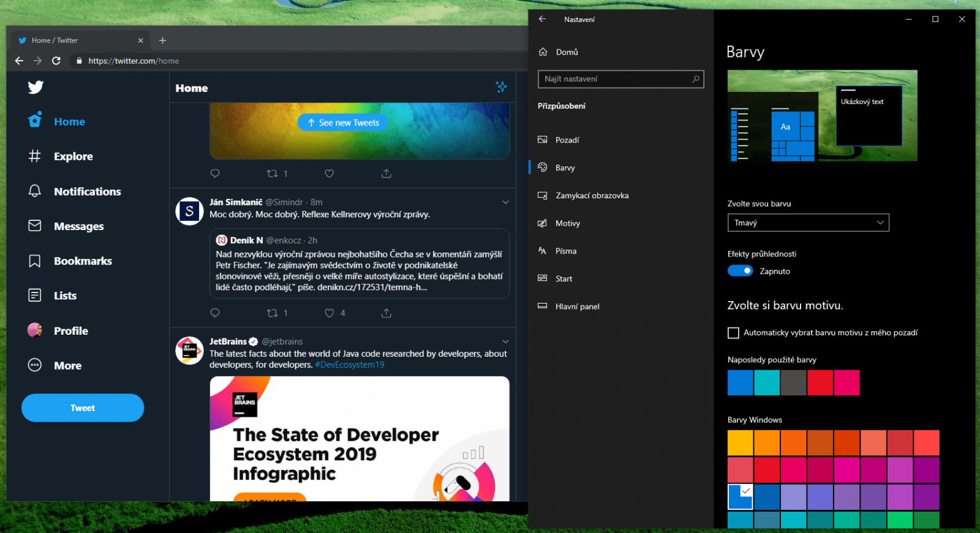Pick the recent gray color swatch
This screenshot has width=980, height=533.
pos(793,382)
